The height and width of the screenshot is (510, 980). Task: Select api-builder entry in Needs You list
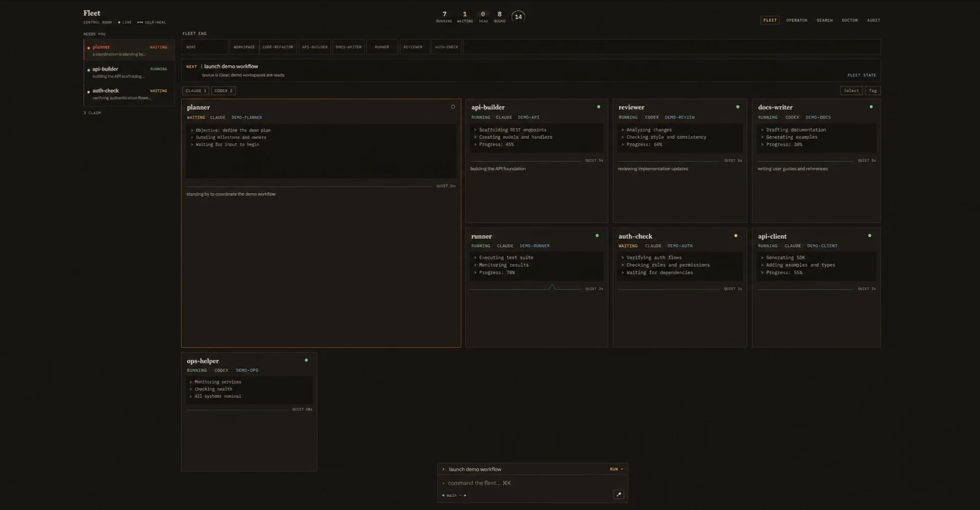point(129,72)
